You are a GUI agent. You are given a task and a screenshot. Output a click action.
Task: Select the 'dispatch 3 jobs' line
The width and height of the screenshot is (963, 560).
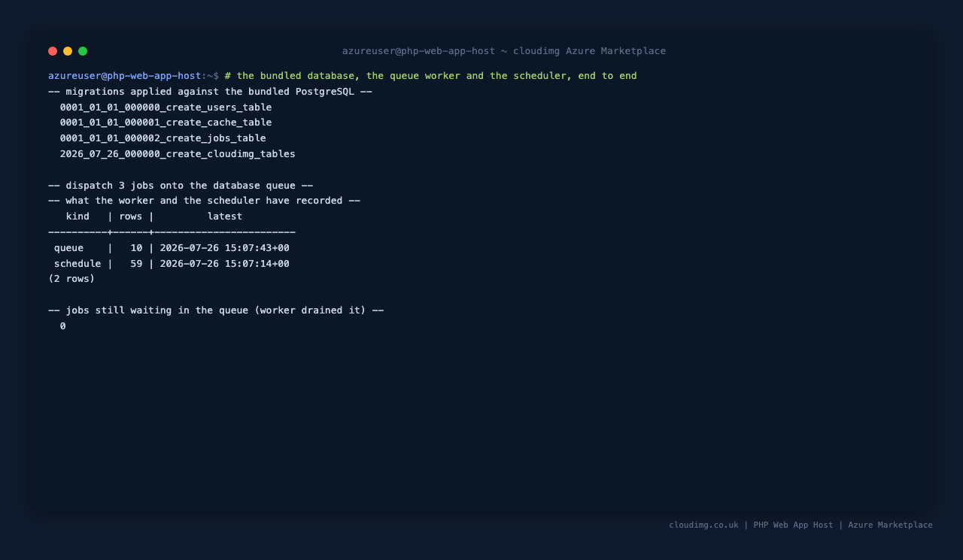pos(181,186)
